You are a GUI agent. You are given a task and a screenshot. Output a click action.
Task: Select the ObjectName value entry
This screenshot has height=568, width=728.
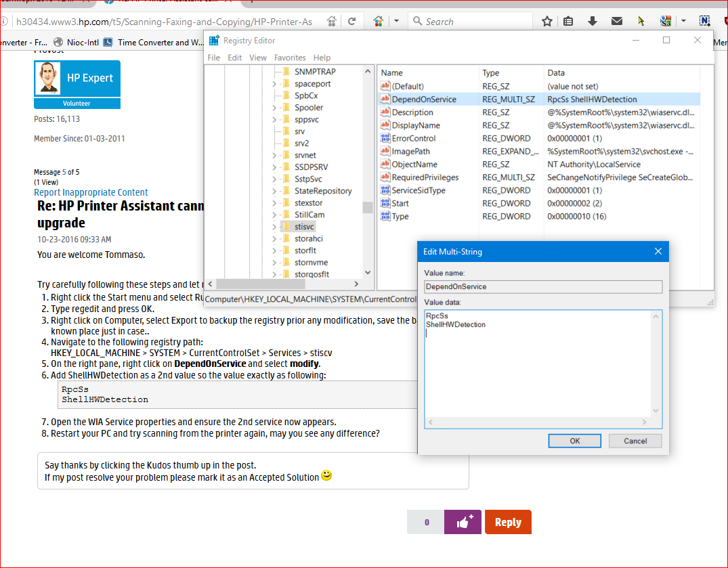click(414, 165)
